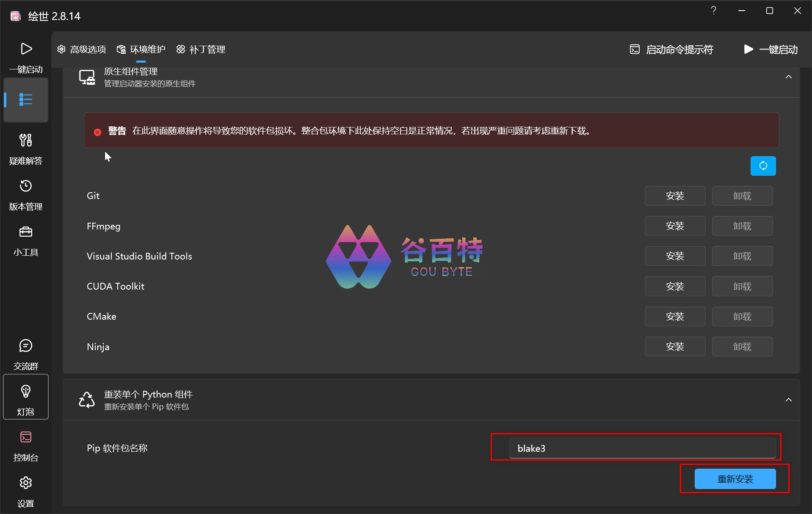Open 启动命令提示符 in the top bar

[671, 50]
